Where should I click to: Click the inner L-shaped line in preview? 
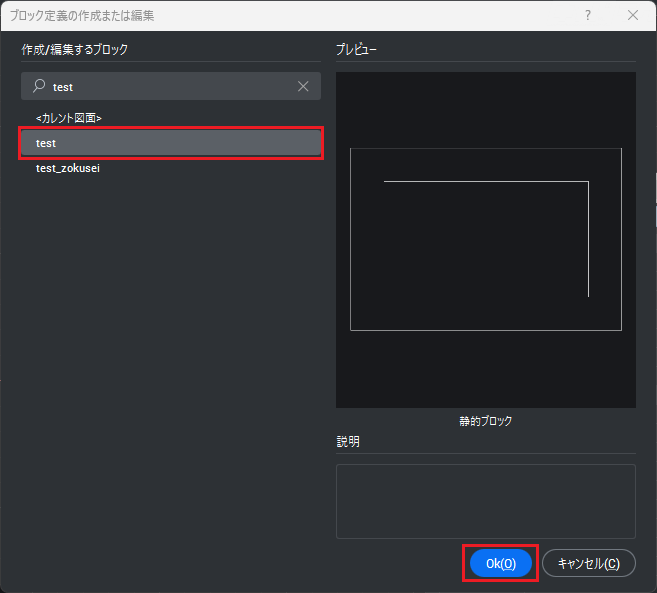[485, 182]
